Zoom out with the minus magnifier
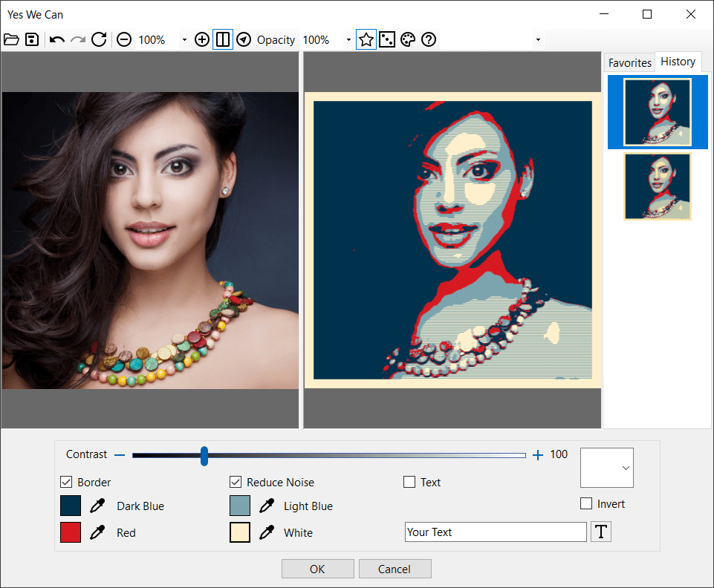714x588 pixels. tap(124, 40)
